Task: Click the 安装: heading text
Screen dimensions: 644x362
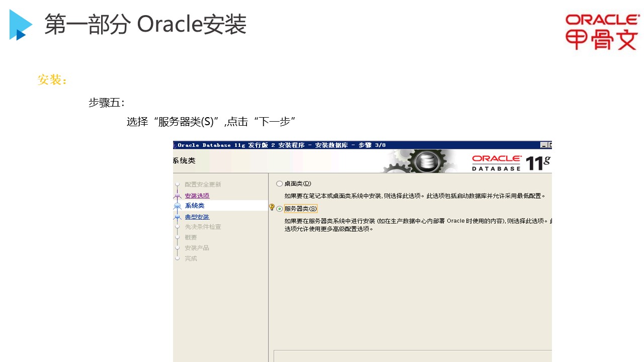Action: [x=52, y=80]
